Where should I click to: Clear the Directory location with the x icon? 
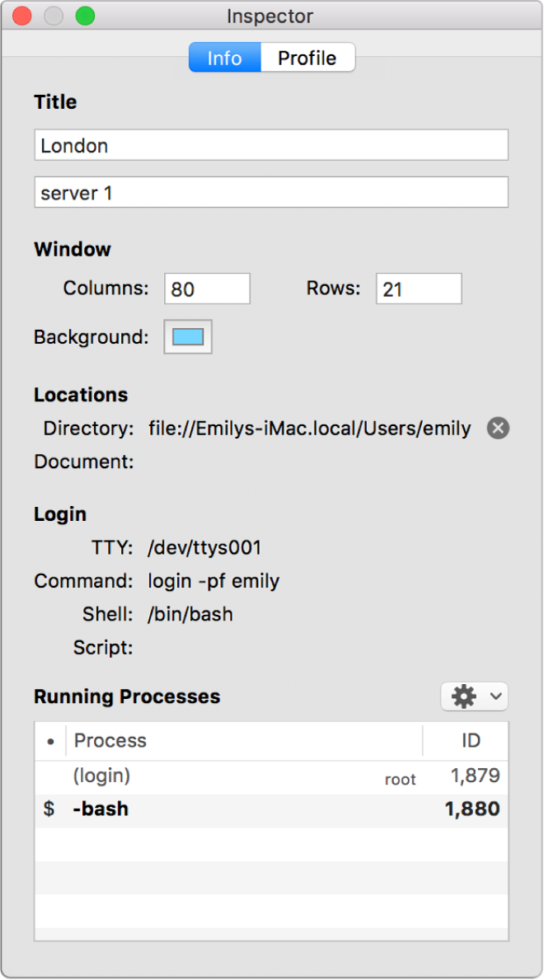tap(498, 429)
